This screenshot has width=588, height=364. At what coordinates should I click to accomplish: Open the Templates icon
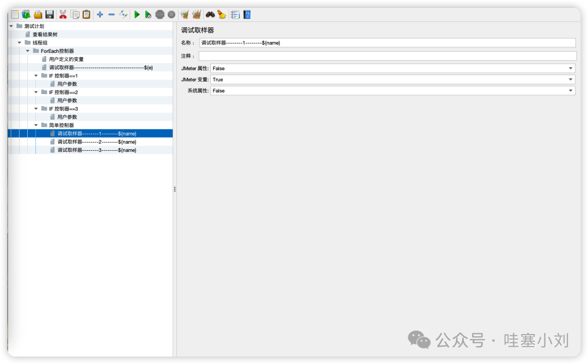[x=26, y=15]
